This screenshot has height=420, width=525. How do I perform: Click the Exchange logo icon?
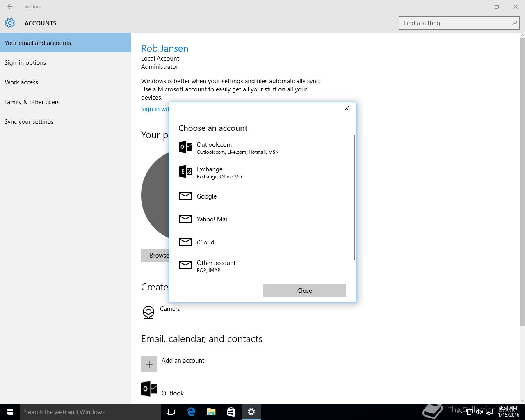[185, 171]
